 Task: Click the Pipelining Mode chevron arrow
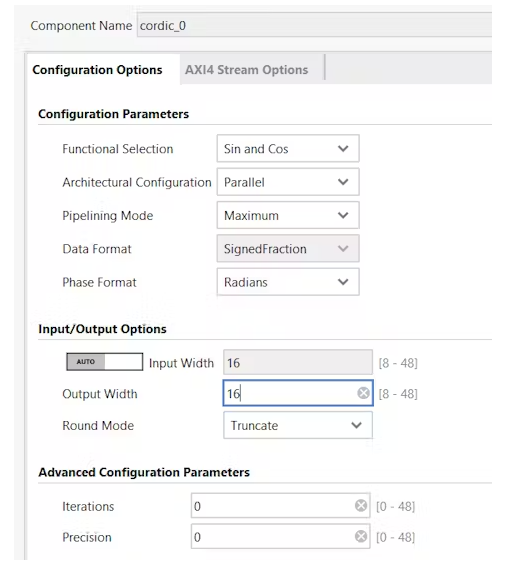click(343, 215)
